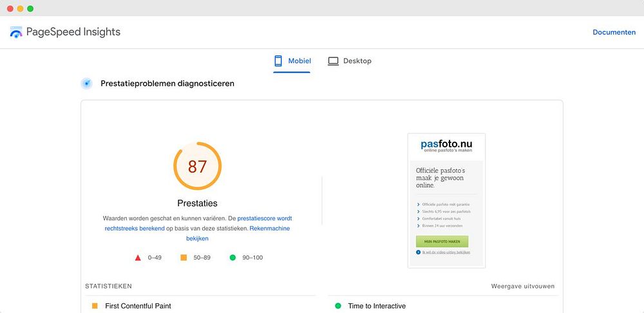Image resolution: width=644 pixels, height=313 pixels.
Task: Open 'prestatiescore wordt rechtstreeks berekend' link
Action: point(198,223)
